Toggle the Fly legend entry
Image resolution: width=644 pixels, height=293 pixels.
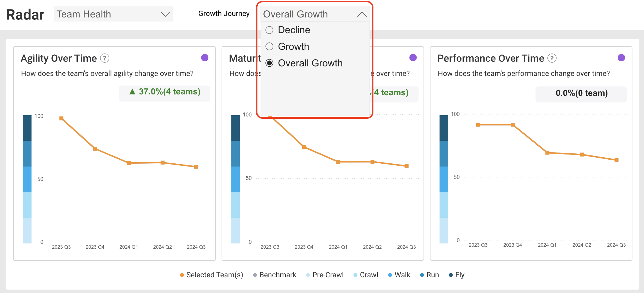[x=457, y=275]
